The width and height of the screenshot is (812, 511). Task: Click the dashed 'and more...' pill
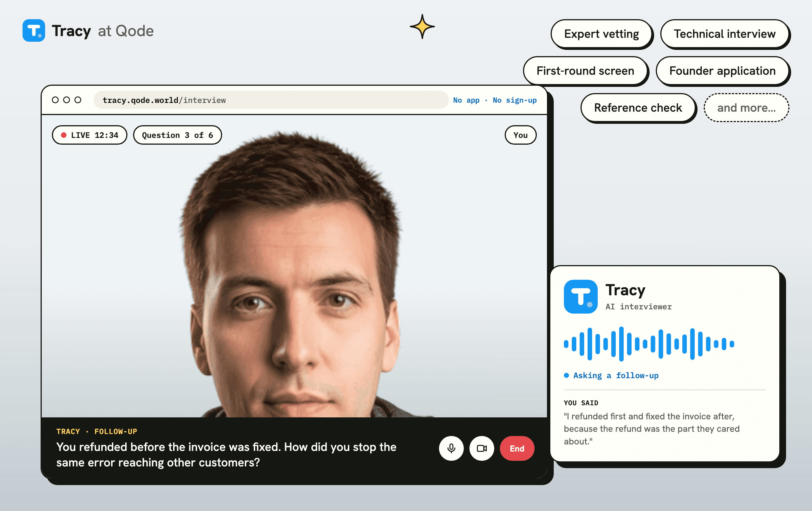(746, 108)
